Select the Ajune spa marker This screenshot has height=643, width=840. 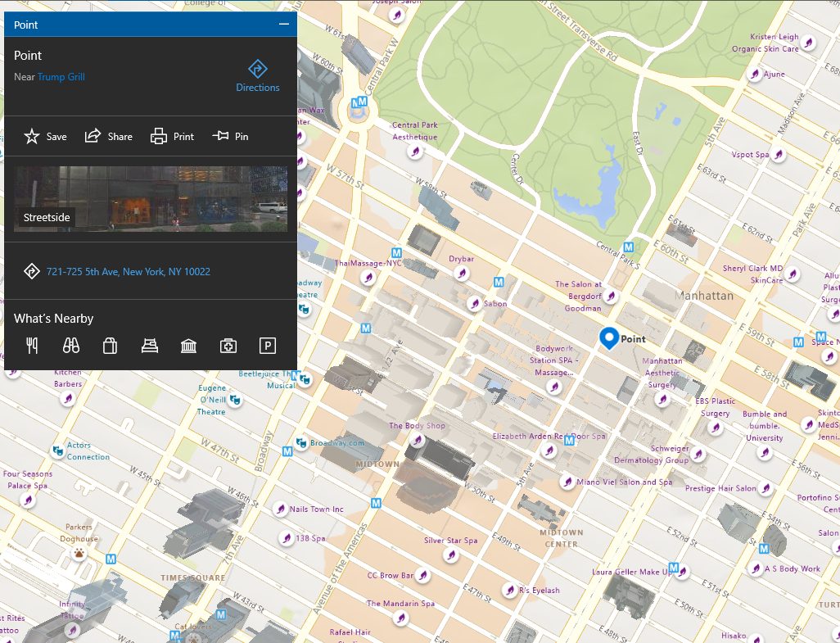[755, 74]
